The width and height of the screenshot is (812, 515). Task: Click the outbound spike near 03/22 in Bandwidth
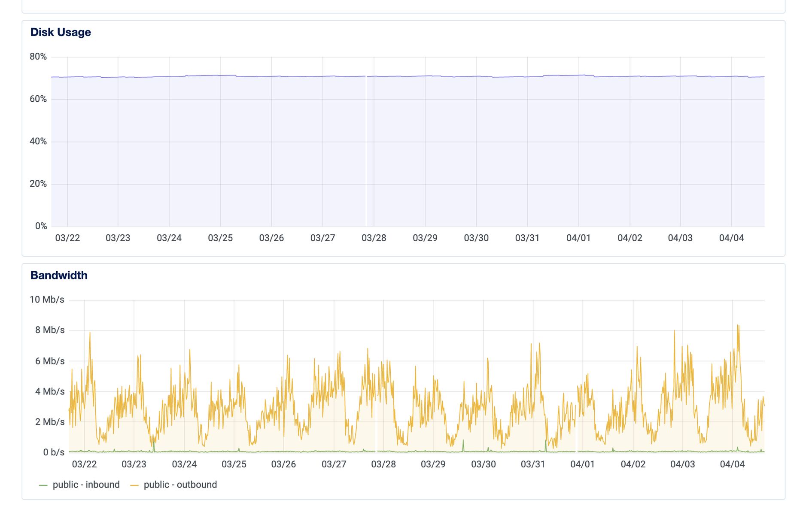(x=90, y=333)
